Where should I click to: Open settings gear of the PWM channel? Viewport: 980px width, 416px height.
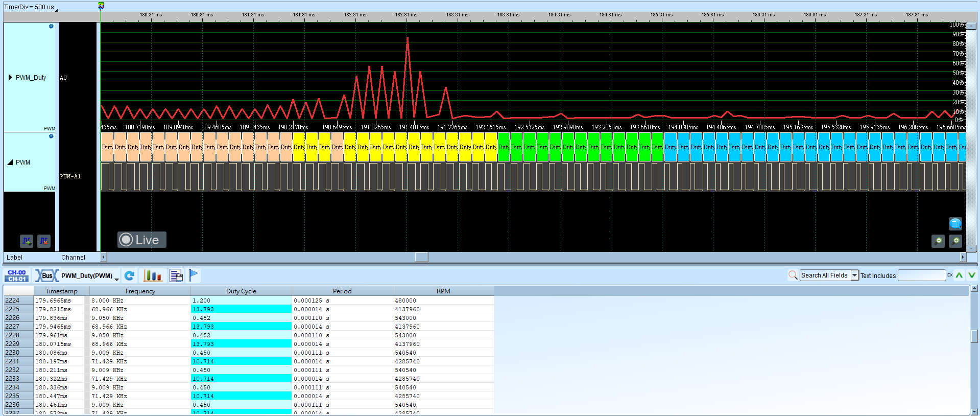coord(51,136)
